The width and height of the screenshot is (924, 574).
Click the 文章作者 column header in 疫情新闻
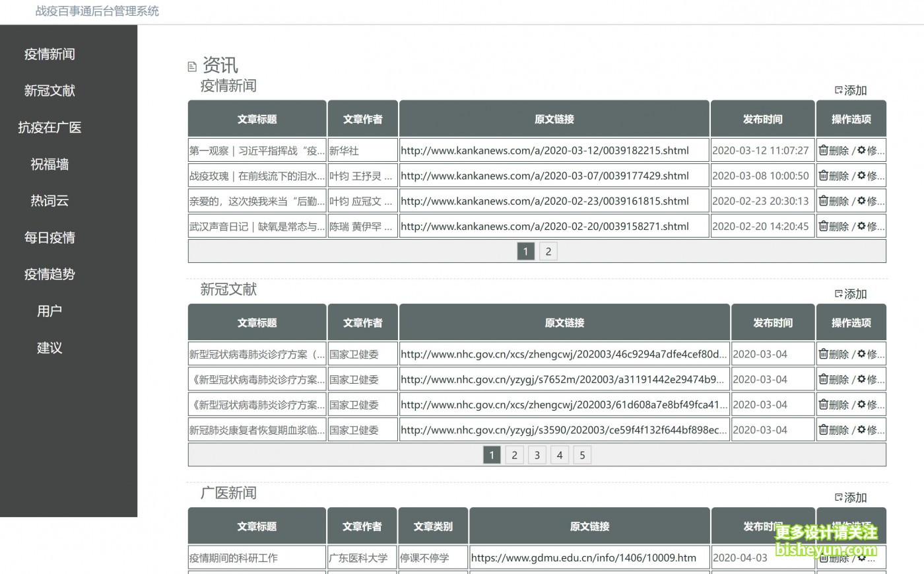coord(362,118)
